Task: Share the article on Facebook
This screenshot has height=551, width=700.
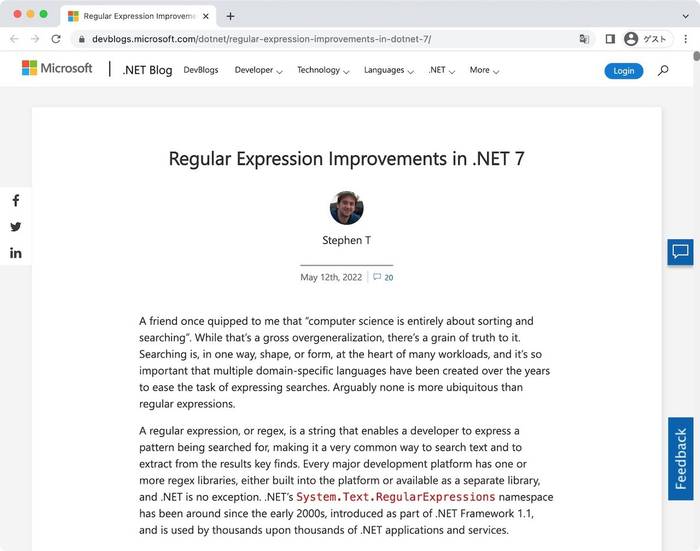Action: tap(16, 200)
